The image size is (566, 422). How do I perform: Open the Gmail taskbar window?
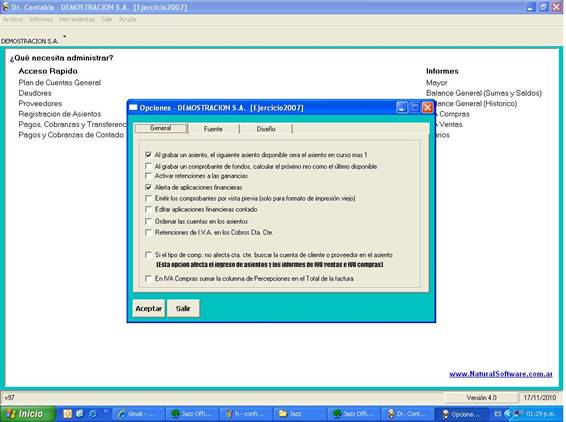coord(139,414)
